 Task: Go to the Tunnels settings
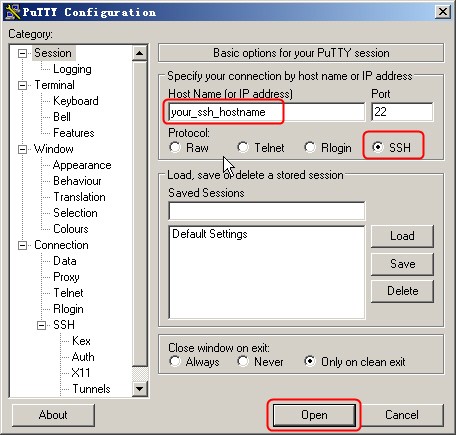pyautogui.click(x=91, y=389)
